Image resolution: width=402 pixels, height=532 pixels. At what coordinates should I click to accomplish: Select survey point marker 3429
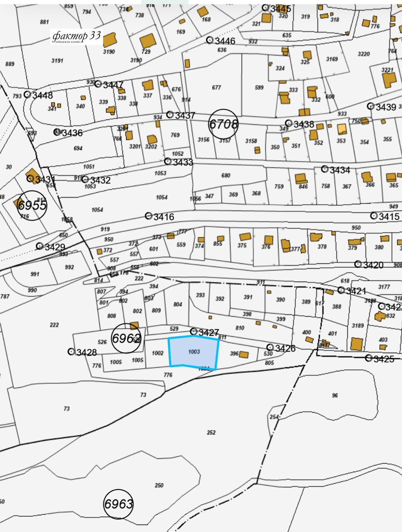tap(39, 246)
